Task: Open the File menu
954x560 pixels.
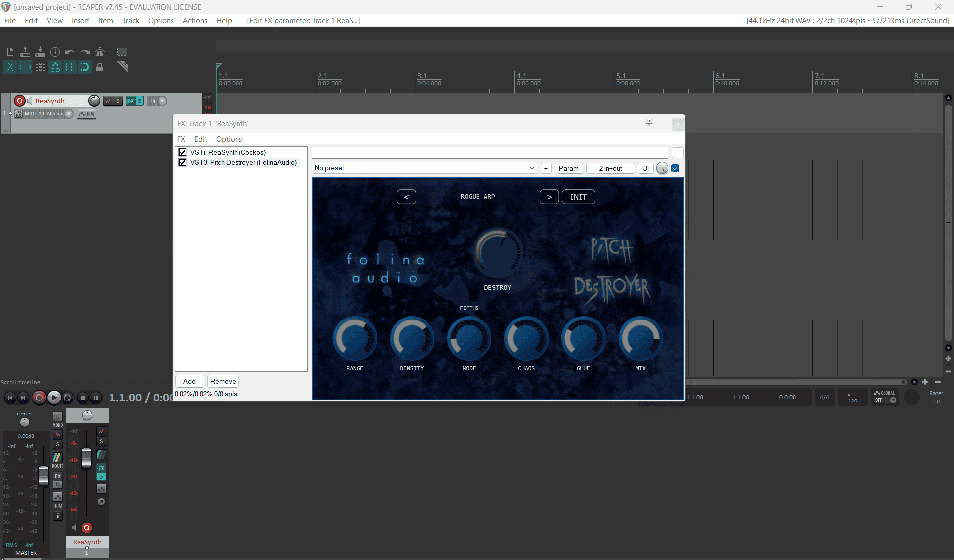Action: 10,21
